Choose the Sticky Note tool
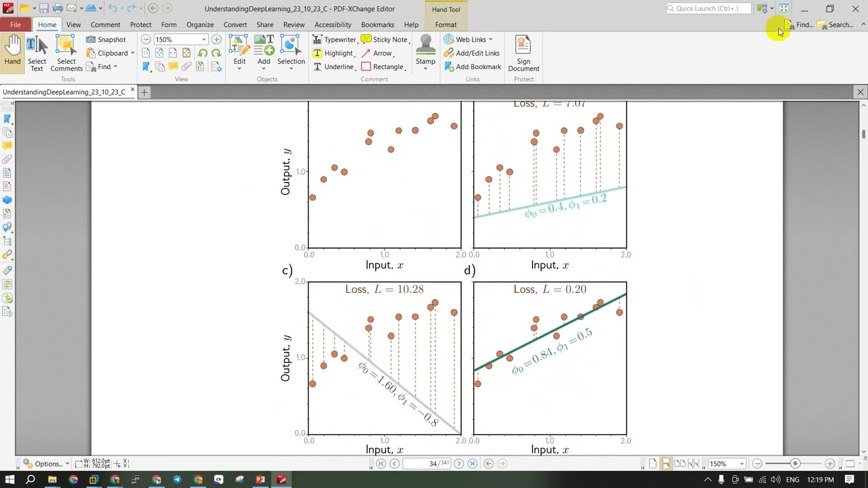The width and height of the screenshot is (868, 488). pos(384,40)
